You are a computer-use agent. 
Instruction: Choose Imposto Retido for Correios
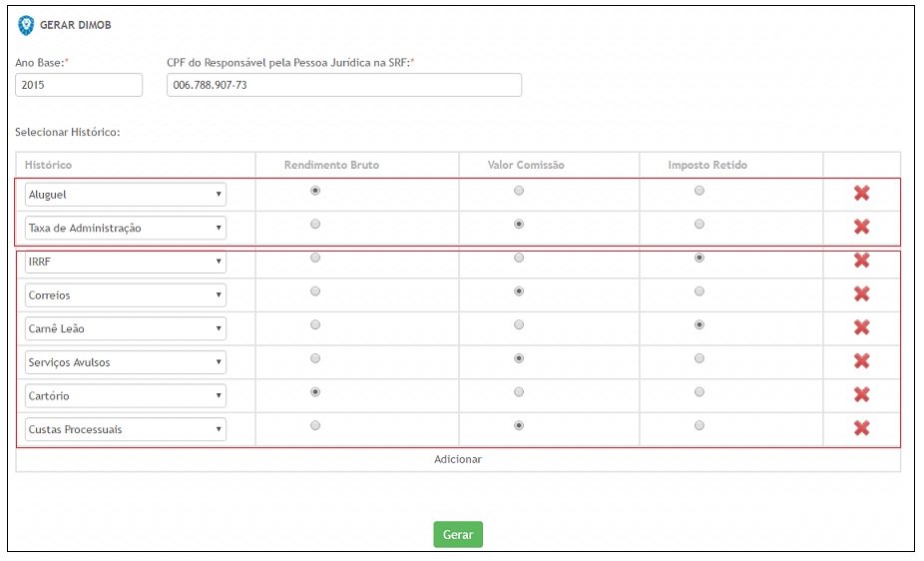(698, 291)
